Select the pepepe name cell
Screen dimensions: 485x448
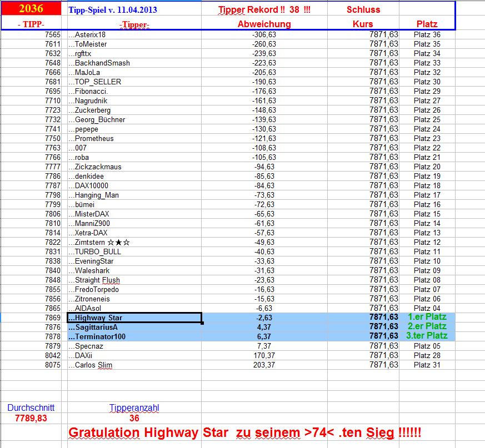tap(134, 129)
